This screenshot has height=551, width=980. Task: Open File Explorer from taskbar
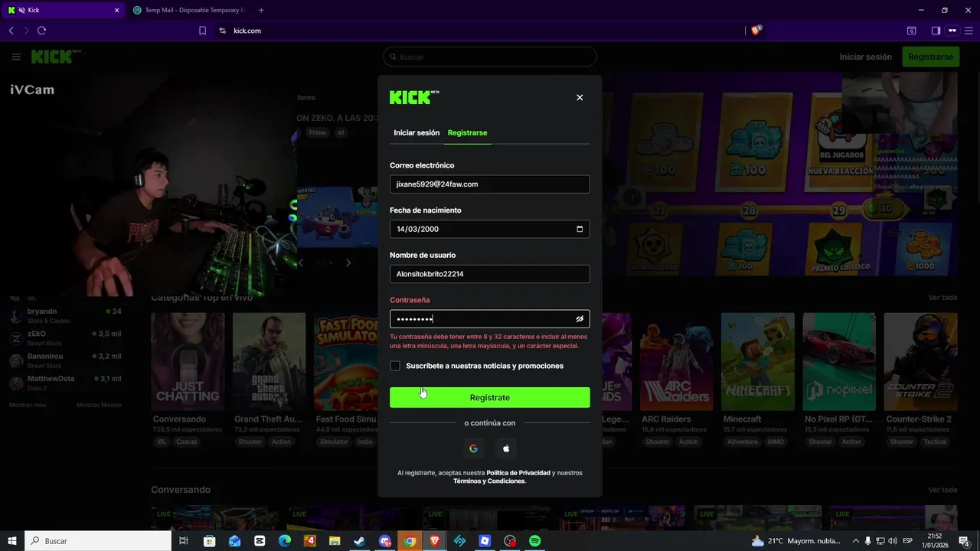(335, 541)
